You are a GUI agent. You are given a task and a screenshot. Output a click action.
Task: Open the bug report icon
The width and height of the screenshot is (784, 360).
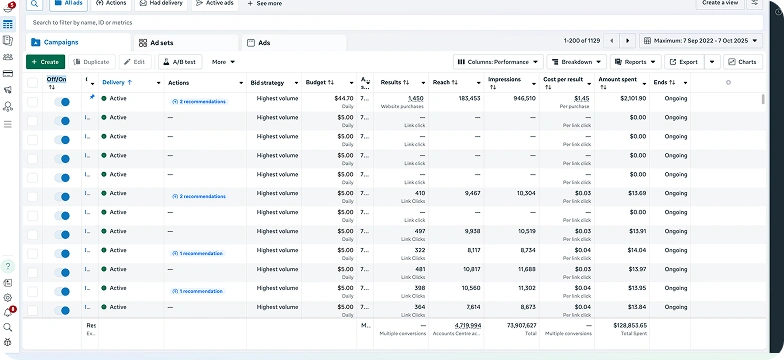[x=8, y=342]
